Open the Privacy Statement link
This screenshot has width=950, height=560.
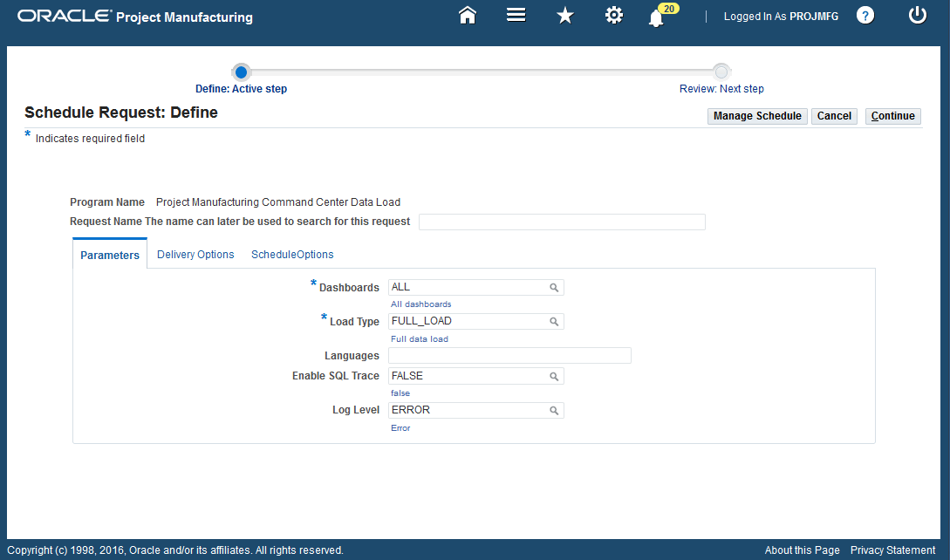tap(892, 550)
